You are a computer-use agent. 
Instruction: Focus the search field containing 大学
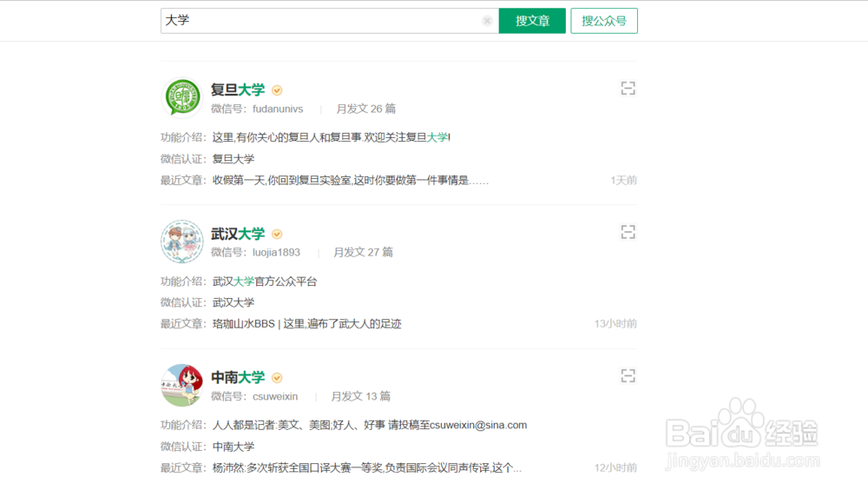click(329, 21)
